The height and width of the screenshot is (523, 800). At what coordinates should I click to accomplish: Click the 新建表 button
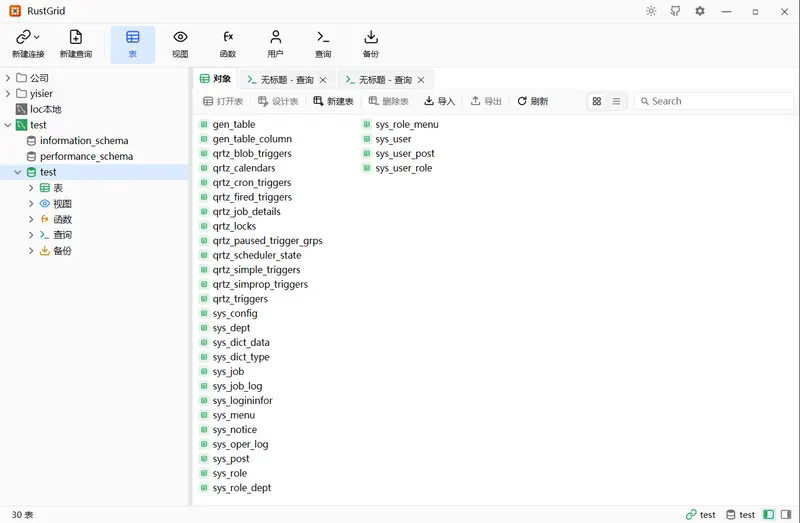333,101
